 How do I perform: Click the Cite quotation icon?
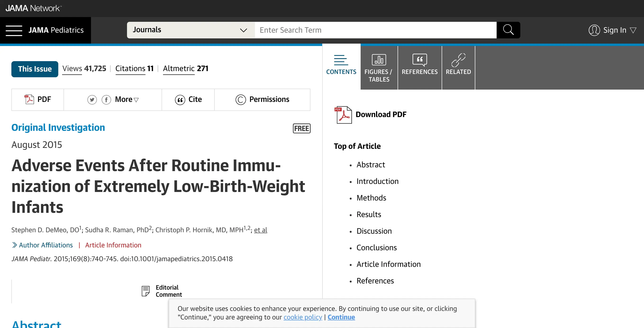pyautogui.click(x=180, y=100)
